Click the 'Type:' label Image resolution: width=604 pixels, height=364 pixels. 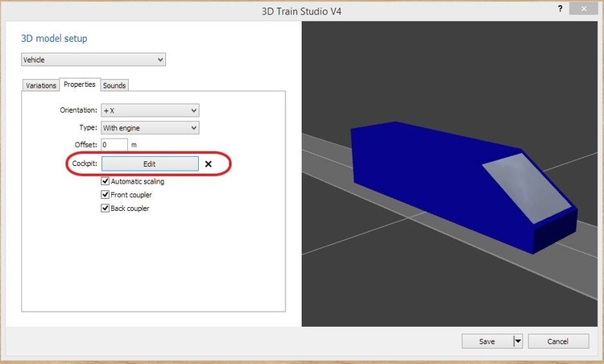pyautogui.click(x=89, y=127)
